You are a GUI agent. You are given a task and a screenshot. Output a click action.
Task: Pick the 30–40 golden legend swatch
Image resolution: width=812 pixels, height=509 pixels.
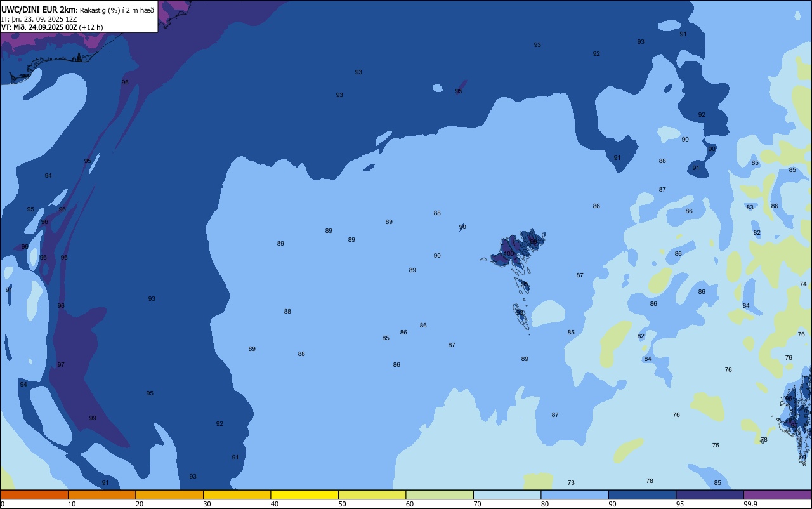(x=237, y=494)
